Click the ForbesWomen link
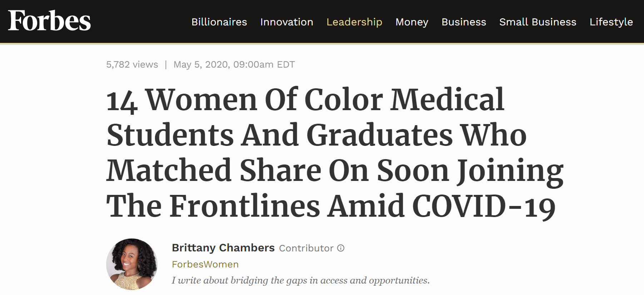 coord(204,264)
